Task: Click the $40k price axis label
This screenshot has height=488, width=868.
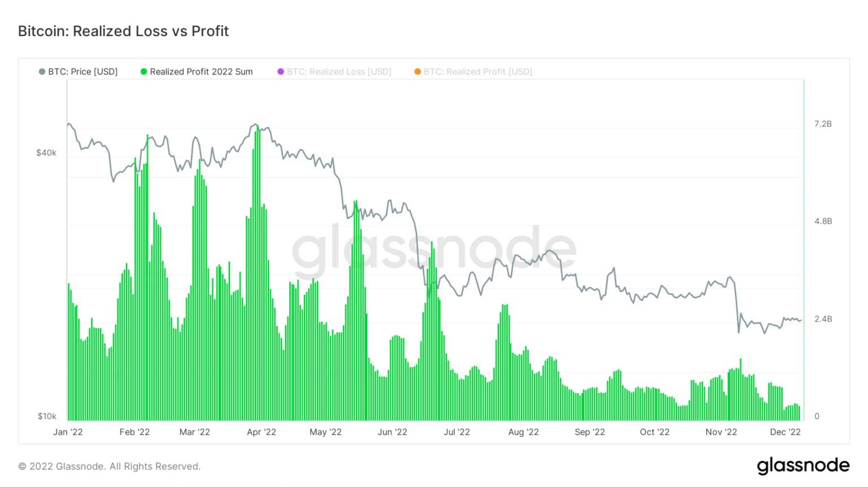Action: pyautogui.click(x=46, y=153)
